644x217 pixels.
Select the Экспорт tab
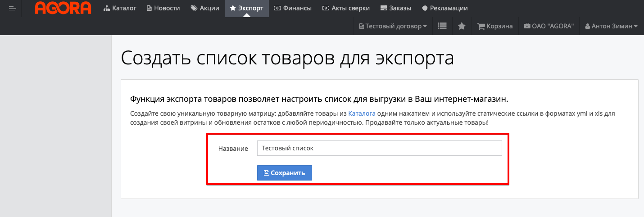(246, 8)
